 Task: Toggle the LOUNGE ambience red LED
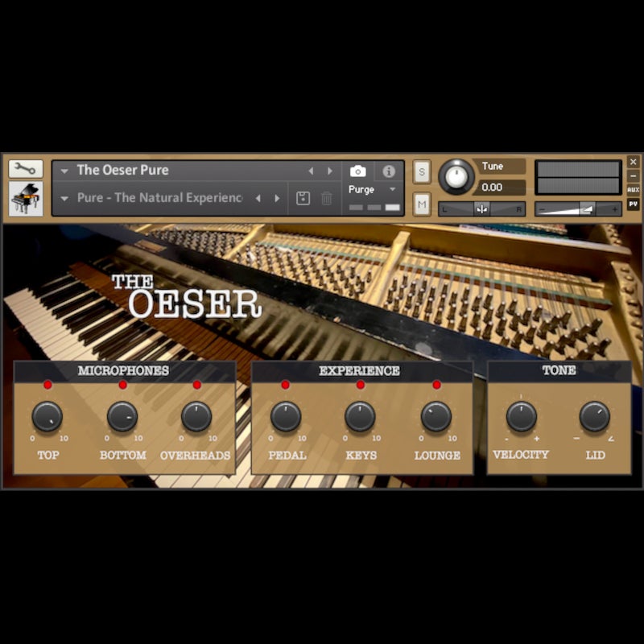click(x=436, y=385)
